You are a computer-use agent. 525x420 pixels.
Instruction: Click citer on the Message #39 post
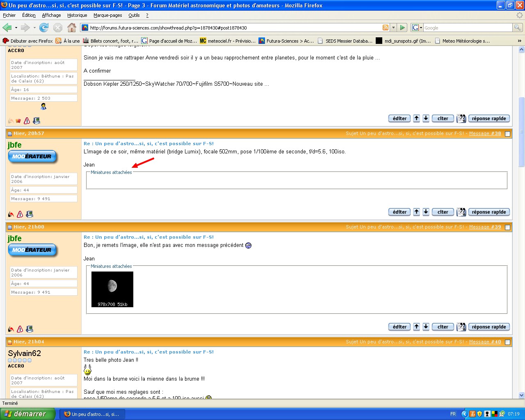coord(443,327)
